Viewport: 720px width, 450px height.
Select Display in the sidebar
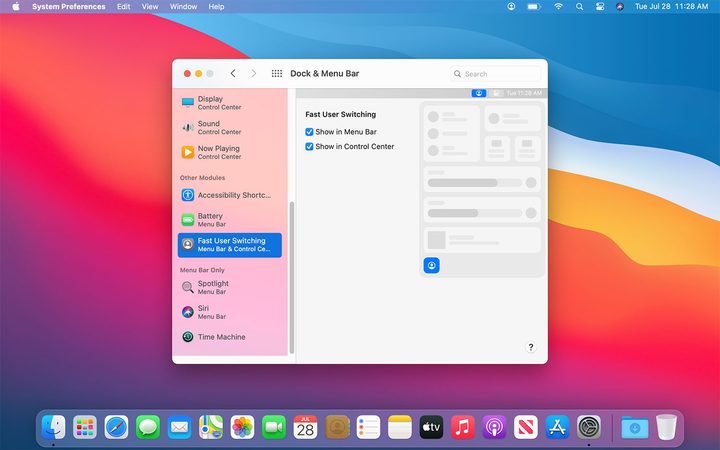pos(230,103)
